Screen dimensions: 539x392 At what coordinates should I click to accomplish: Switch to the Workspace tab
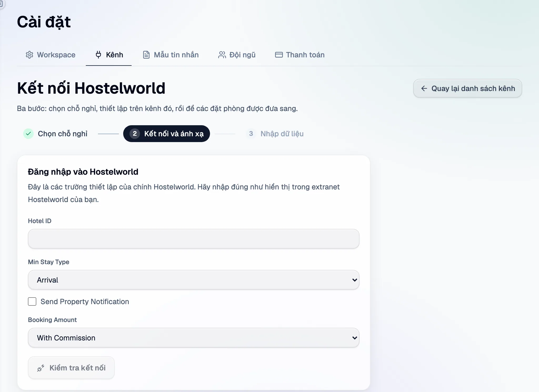coord(51,55)
